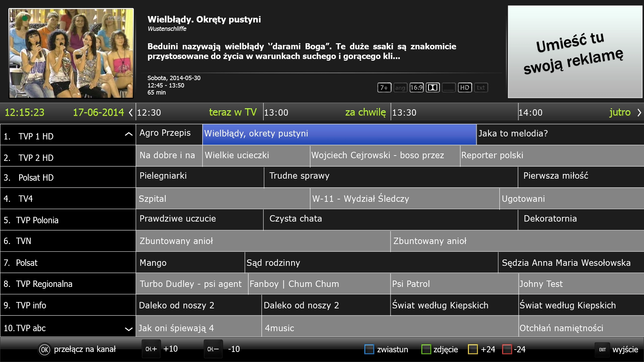Open the Wielbłądy okrety pustyni program
644x362 pixels.
click(x=339, y=134)
